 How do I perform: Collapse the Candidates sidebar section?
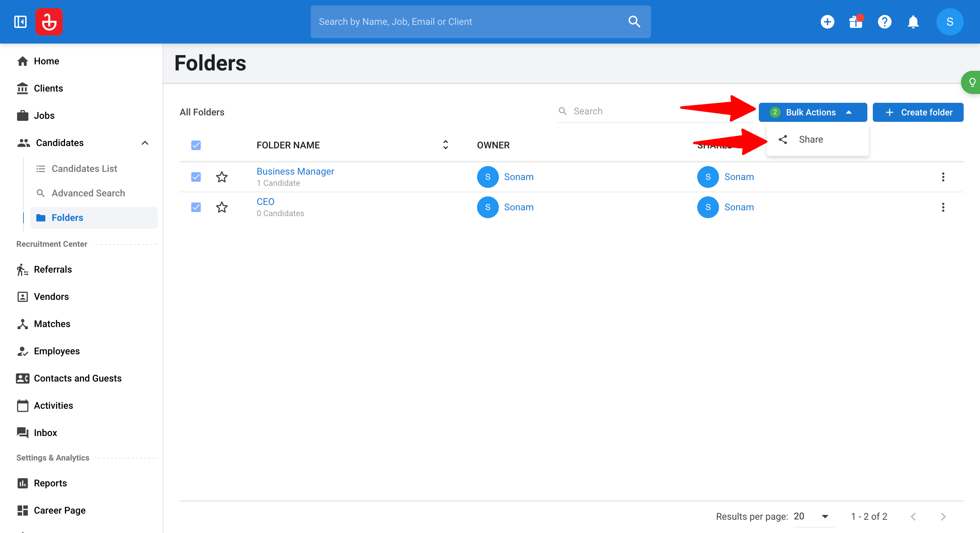pyautogui.click(x=145, y=143)
